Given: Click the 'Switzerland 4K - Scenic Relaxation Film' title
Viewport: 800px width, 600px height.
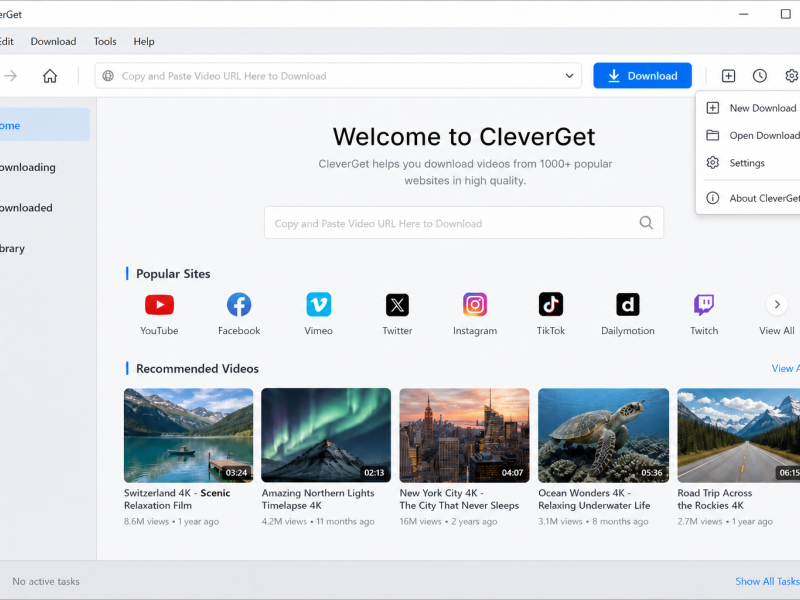Looking at the screenshot, I should [x=177, y=499].
